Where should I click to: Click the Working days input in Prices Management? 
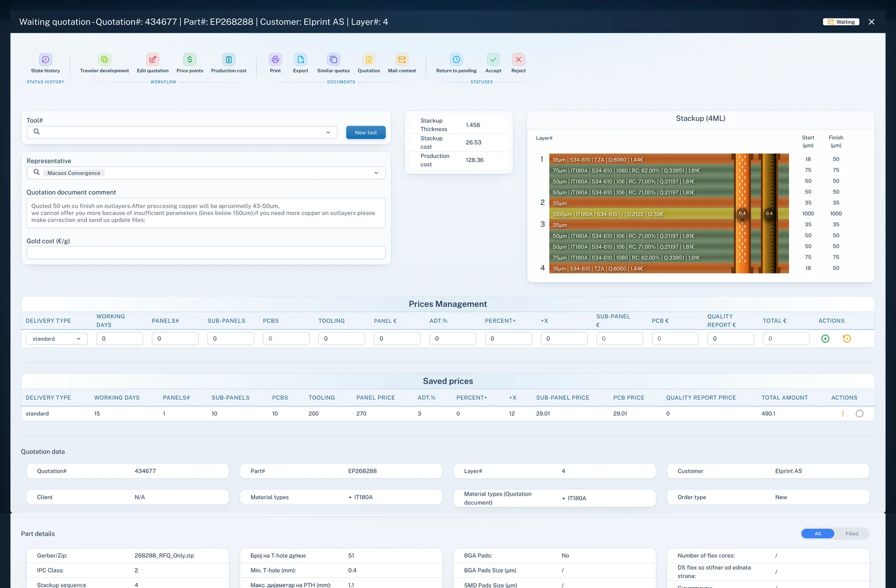pyautogui.click(x=120, y=339)
